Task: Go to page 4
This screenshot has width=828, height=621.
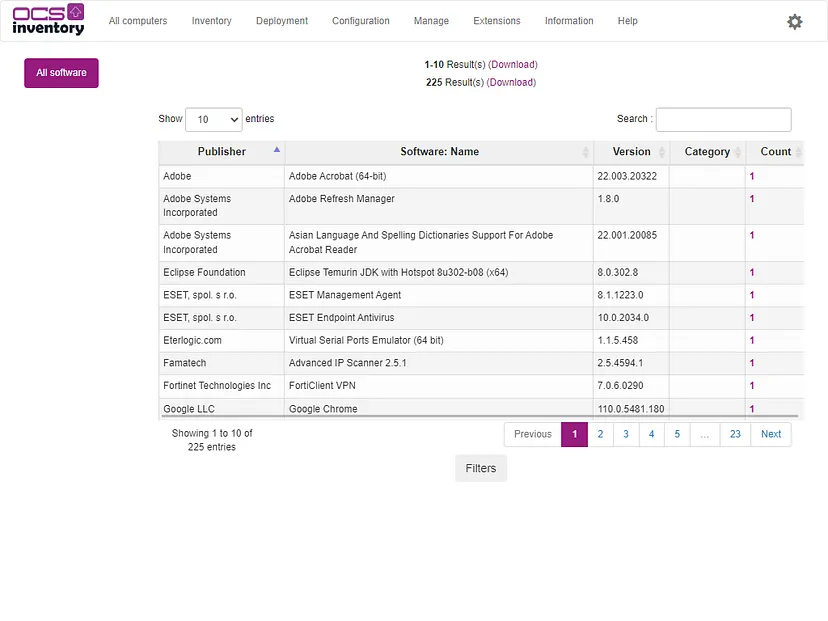Action: (x=652, y=434)
